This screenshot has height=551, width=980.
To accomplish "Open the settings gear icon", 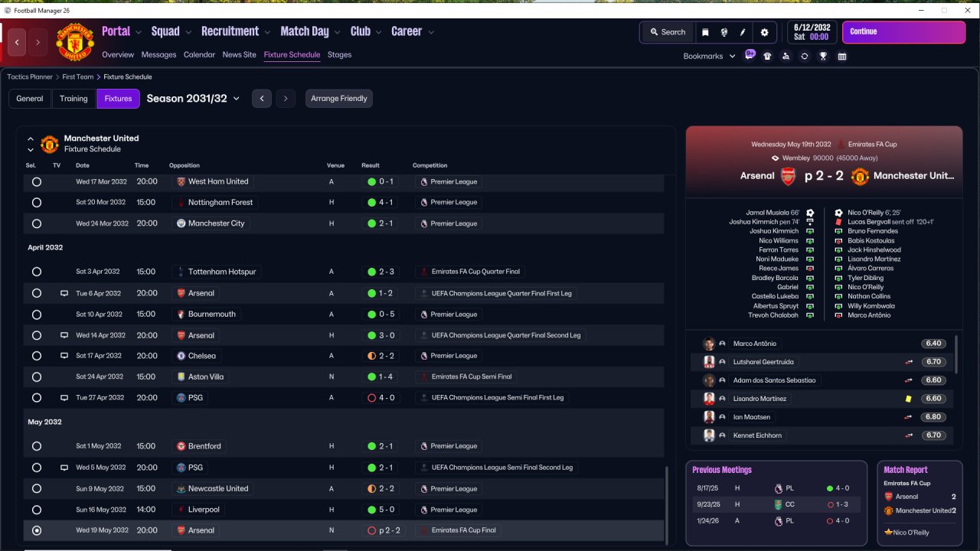I will click(x=764, y=32).
